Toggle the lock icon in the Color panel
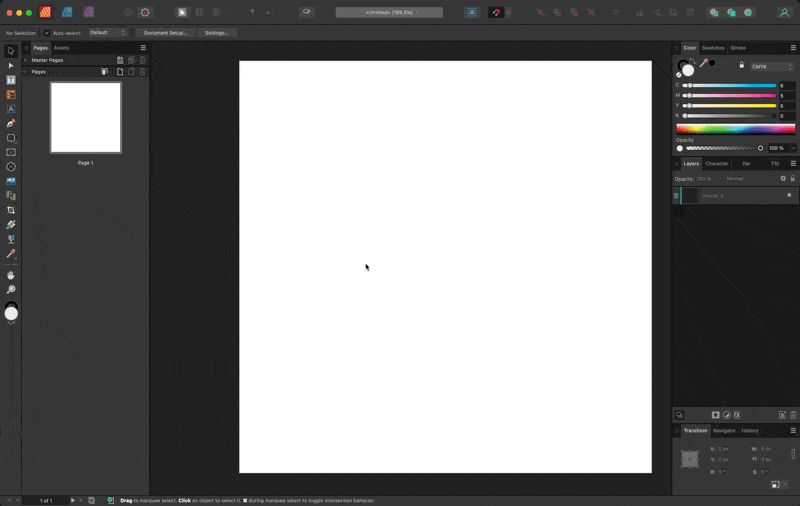The image size is (800, 506). pyautogui.click(x=741, y=65)
